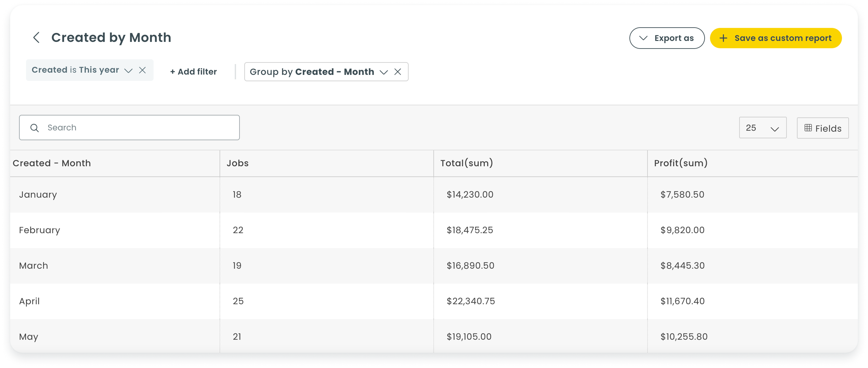Viewport: 868px width, 368px height.
Task: Sort by Created - Month column header
Action: pyautogui.click(x=52, y=163)
